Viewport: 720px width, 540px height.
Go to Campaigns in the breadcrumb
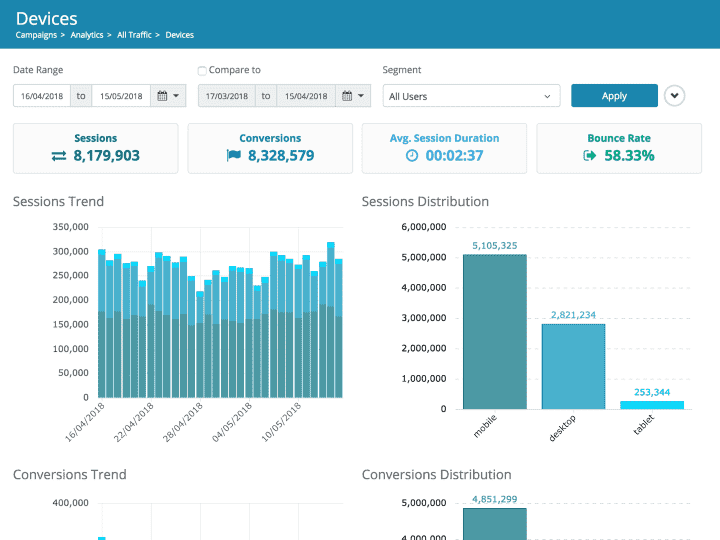(x=36, y=35)
